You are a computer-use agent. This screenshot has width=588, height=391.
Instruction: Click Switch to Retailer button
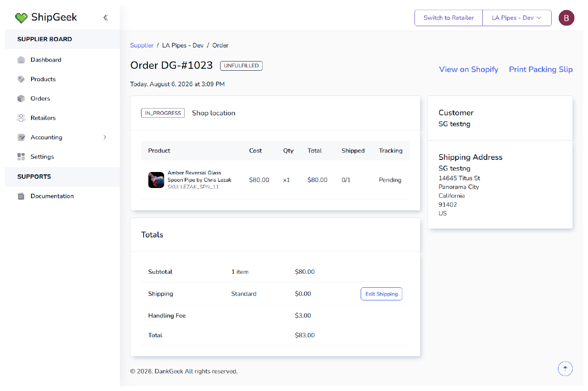click(448, 18)
